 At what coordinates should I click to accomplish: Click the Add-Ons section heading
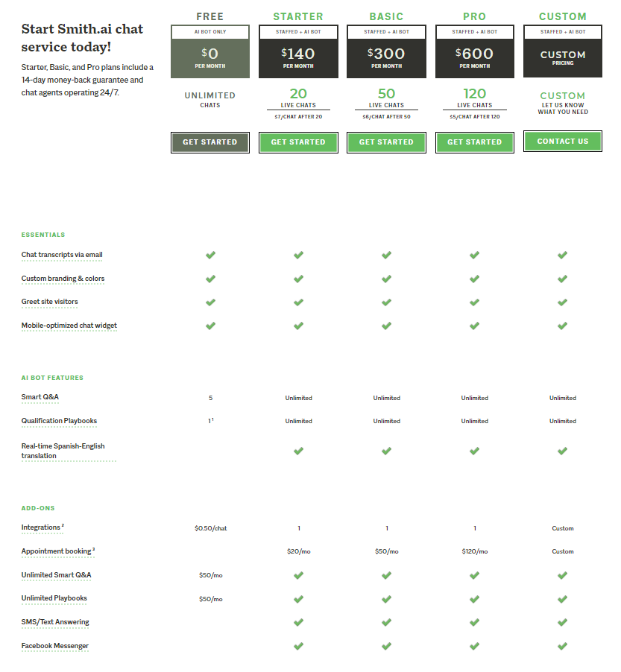click(38, 508)
